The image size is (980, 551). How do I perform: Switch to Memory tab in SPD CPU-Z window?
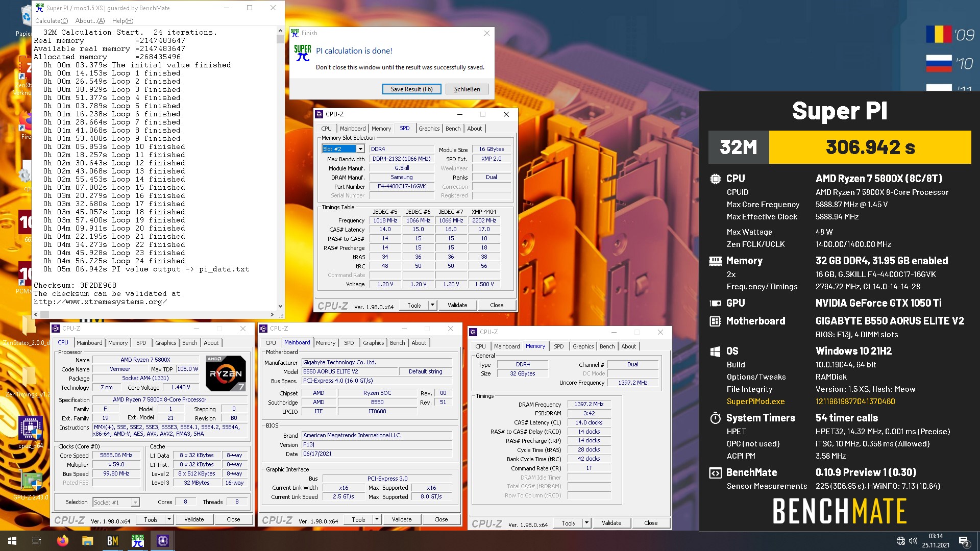click(381, 129)
